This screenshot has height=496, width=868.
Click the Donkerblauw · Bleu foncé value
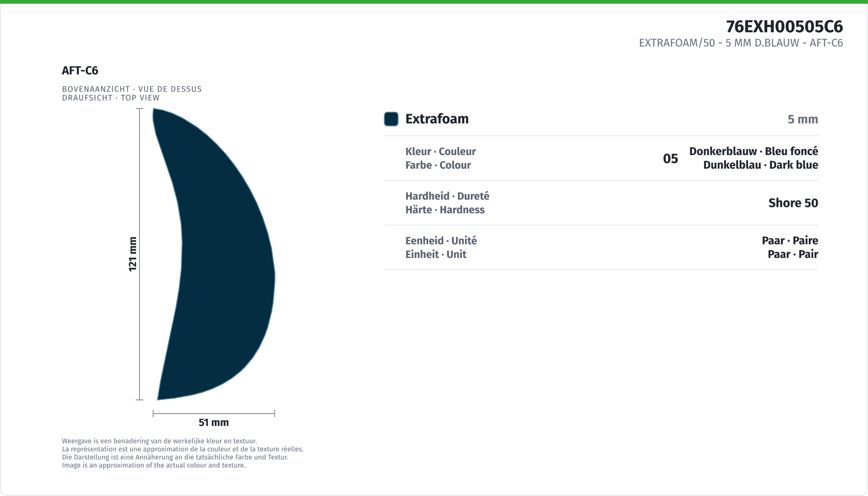pos(754,151)
